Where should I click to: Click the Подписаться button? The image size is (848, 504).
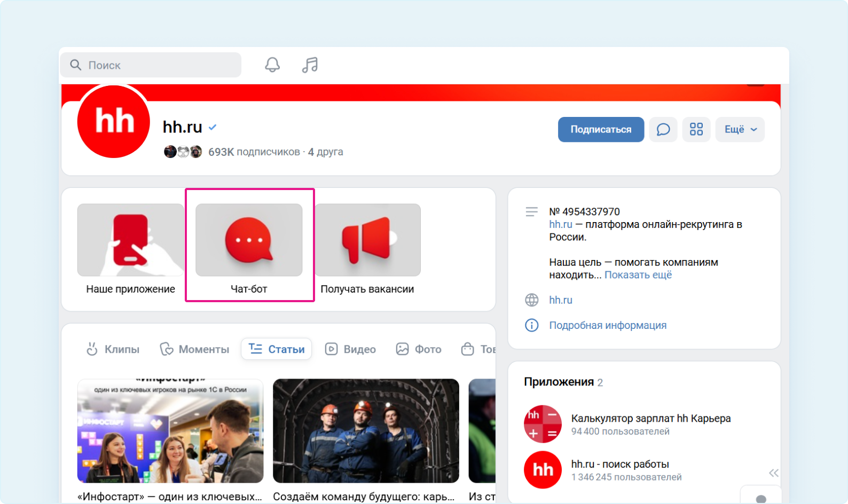(x=601, y=130)
